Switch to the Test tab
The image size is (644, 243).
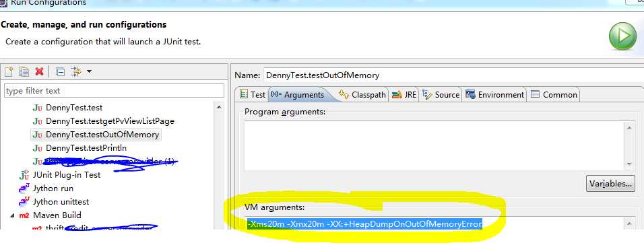coord(253,94)
